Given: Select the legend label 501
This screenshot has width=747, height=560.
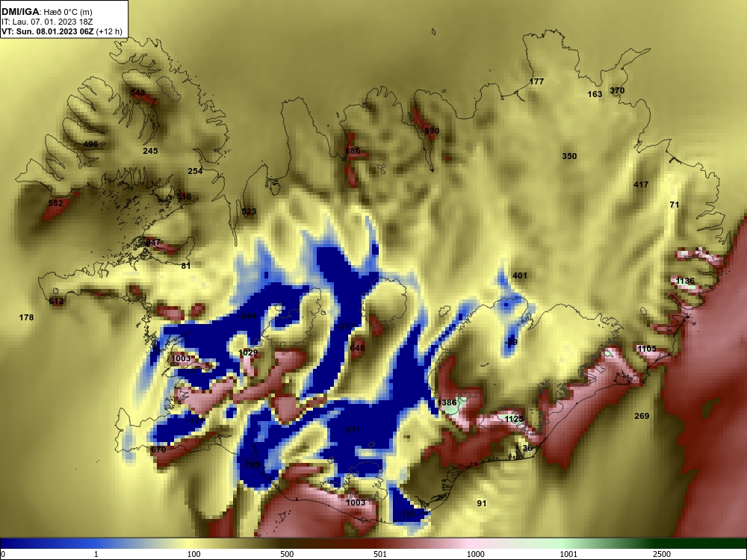Looking at the screenshot, I should (x=380, y=554).
